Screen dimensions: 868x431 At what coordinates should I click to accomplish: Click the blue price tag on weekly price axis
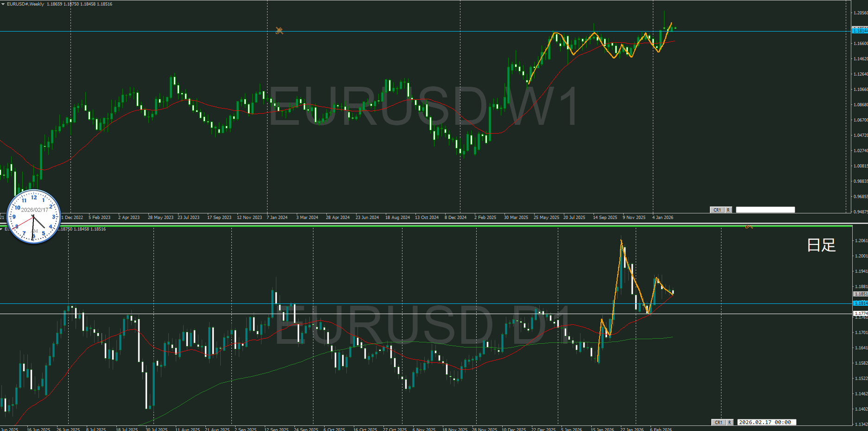(860, 31)
